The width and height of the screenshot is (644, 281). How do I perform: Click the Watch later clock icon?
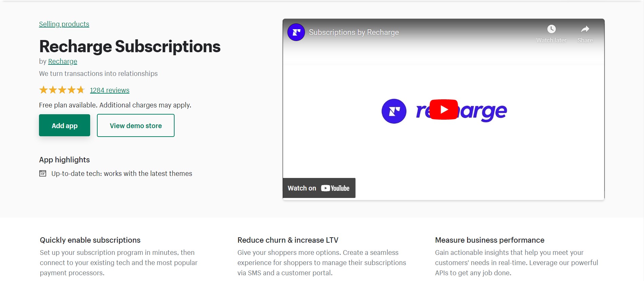pos(551,29)
